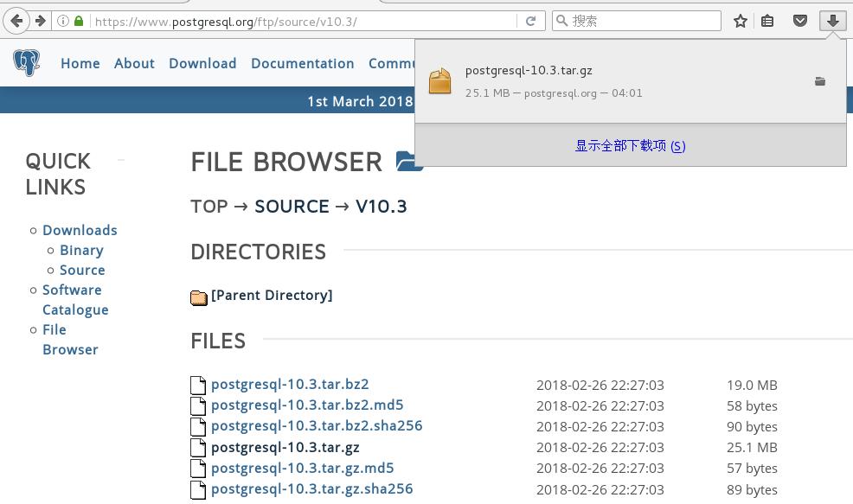Click the file icon beside postgresql-10.3.tar.bz2.md5

click(198, 405)
